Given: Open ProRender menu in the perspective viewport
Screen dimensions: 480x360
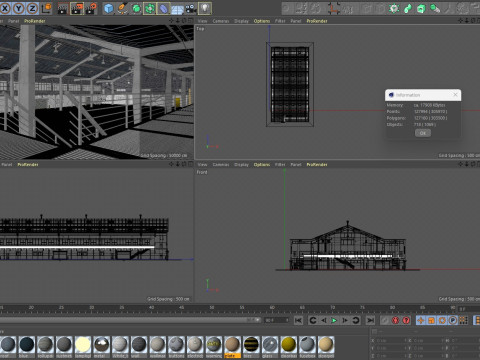Looking at the screenshot, I should [35, 21].
